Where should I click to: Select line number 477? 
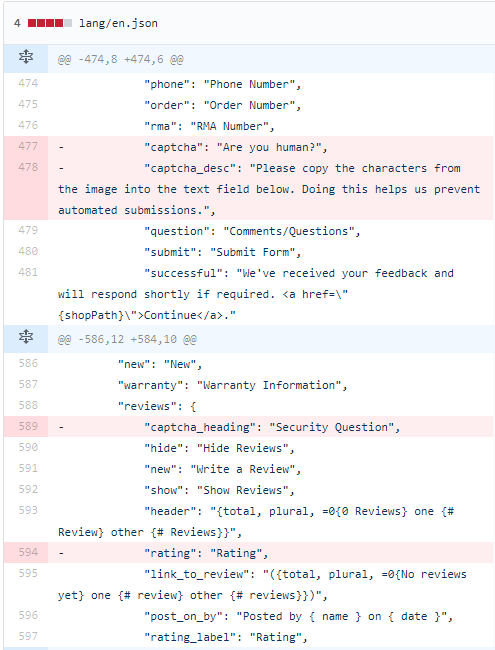pos(28,146)
